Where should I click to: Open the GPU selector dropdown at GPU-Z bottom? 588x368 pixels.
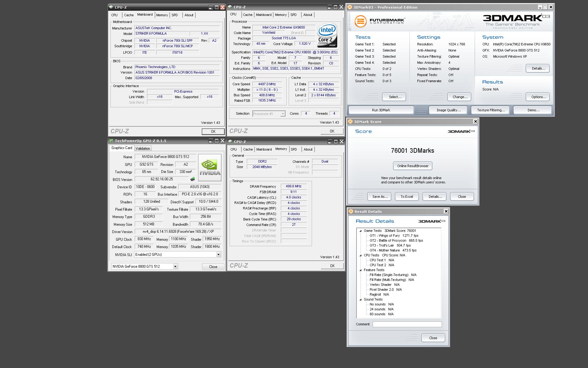[x=175, y=266]
